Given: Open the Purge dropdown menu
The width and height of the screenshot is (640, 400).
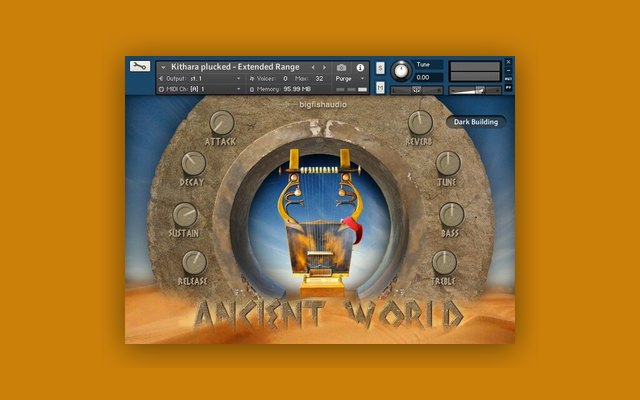Looking at the screenshot, I should 349,78.
